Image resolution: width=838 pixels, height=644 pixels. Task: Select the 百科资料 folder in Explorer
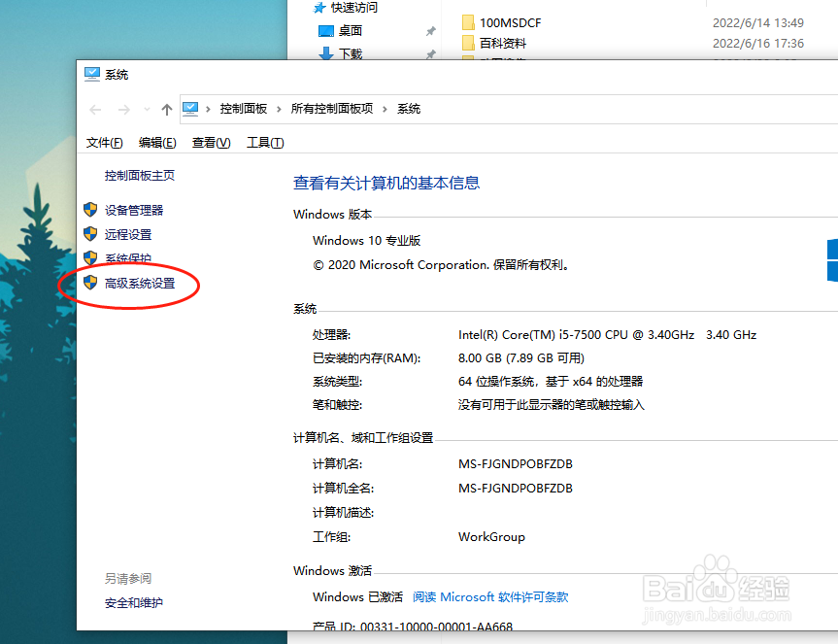point(502,44)
